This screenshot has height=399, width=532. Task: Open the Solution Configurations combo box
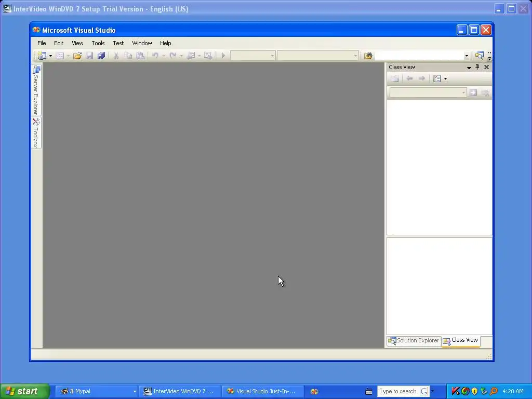point(253,56)
